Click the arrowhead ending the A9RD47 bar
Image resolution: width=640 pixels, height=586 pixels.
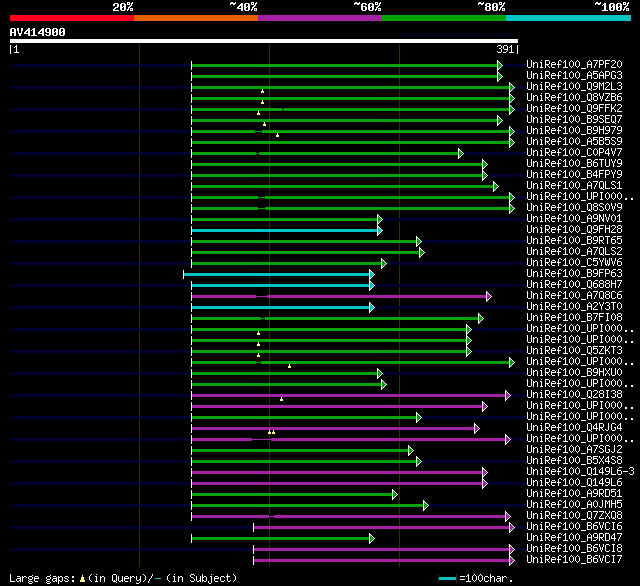372,539
